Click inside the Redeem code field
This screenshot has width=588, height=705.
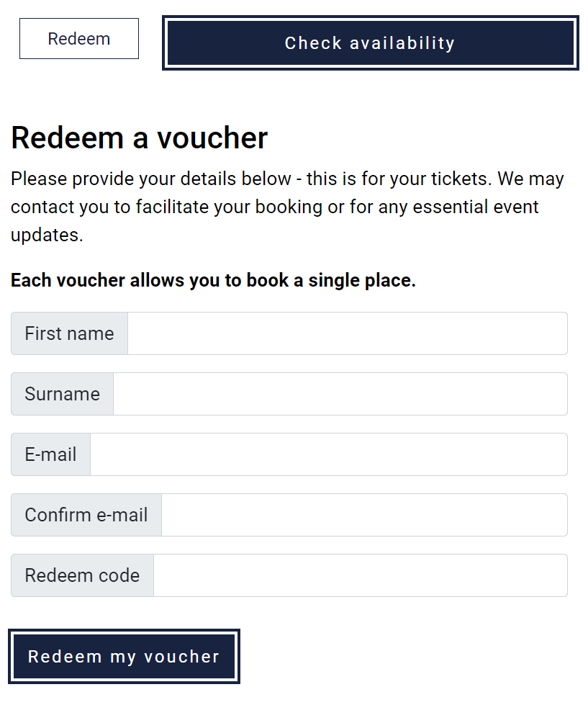point(360,575)
